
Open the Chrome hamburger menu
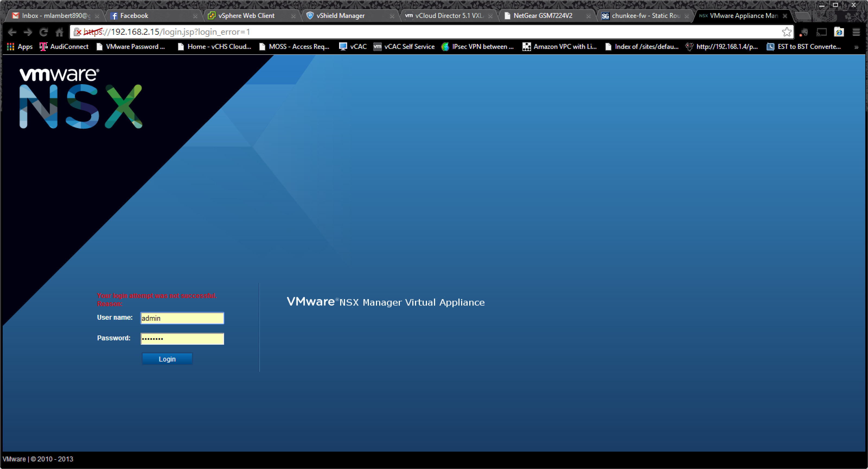coord(856,32)
